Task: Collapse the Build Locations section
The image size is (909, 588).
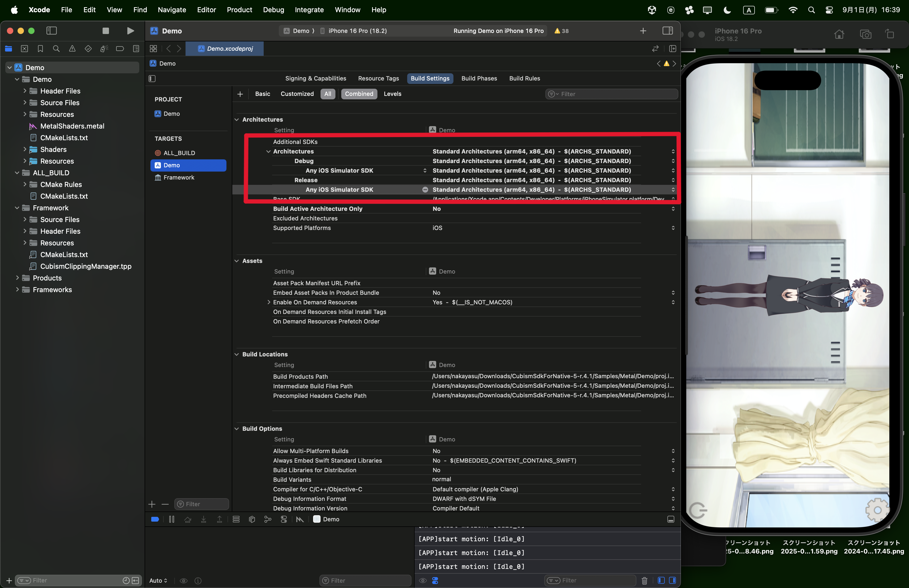Action: point(236,355)
